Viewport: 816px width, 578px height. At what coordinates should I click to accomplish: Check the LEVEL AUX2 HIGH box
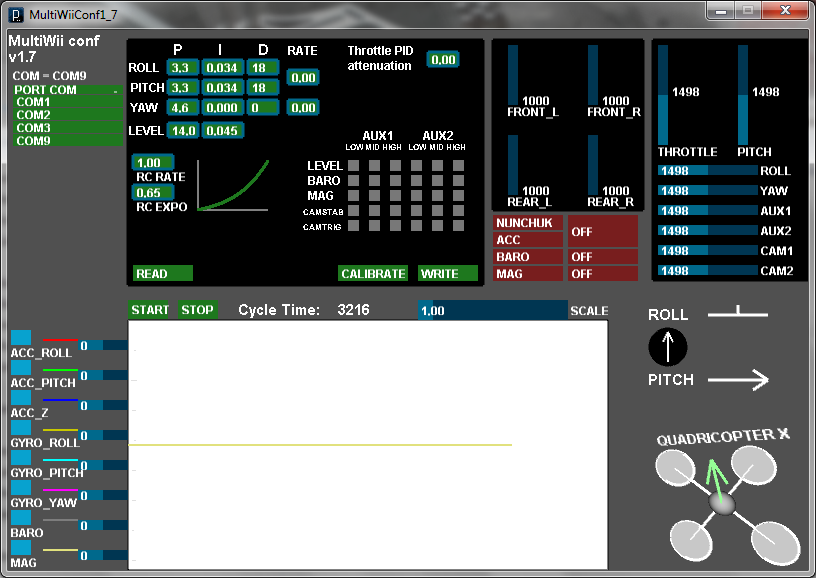pyautogui.click(x=458, y=165)
